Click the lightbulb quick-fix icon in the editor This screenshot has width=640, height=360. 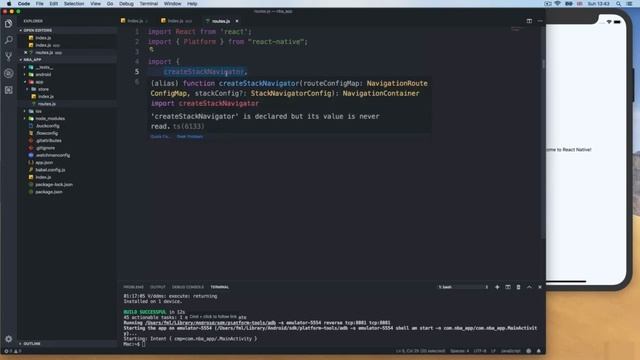(151, 49)
